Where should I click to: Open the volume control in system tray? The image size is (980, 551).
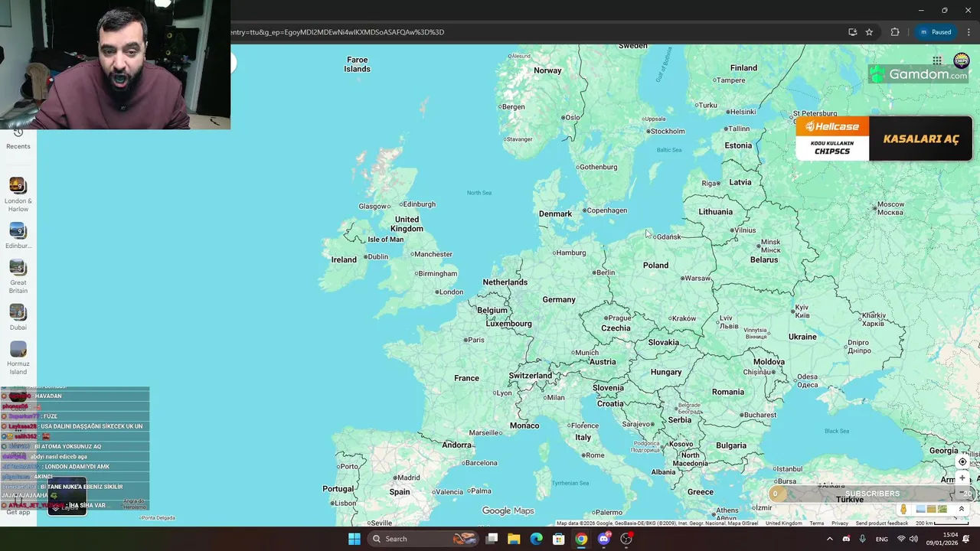pyautogui.click(x=913, y=539)
